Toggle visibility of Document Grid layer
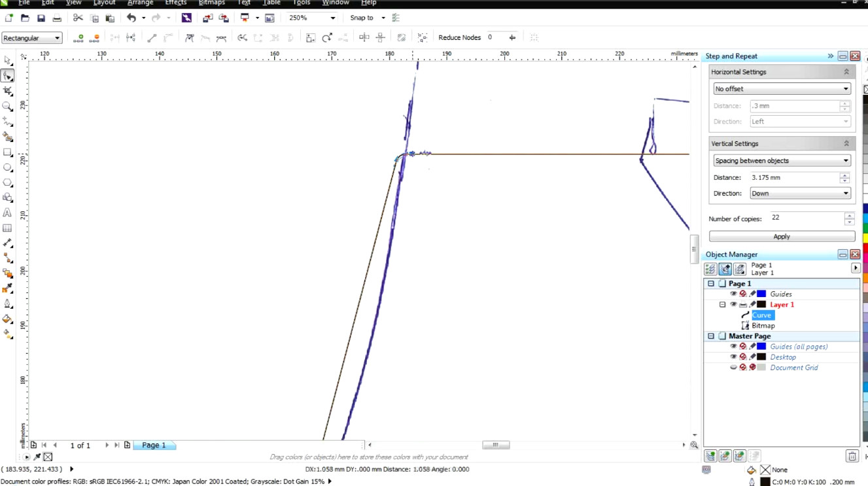This screenshot has height=486, width=868. 733,368
